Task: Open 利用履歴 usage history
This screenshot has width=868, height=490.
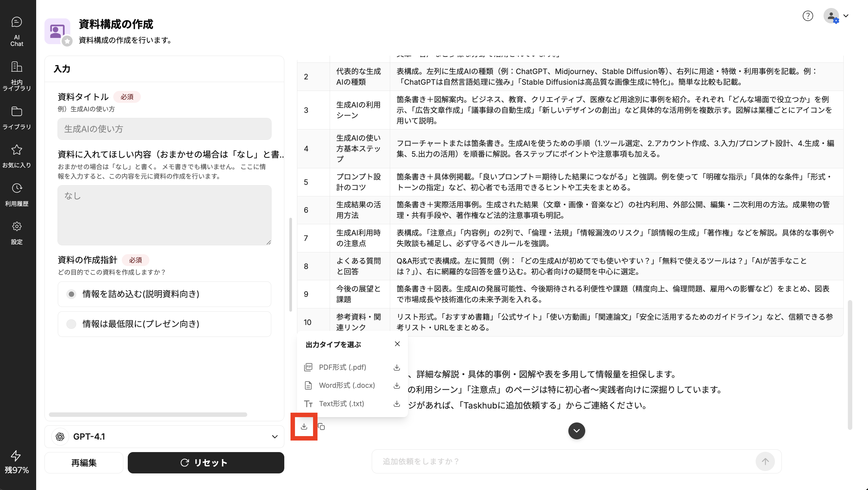Action: pos(17,194)
